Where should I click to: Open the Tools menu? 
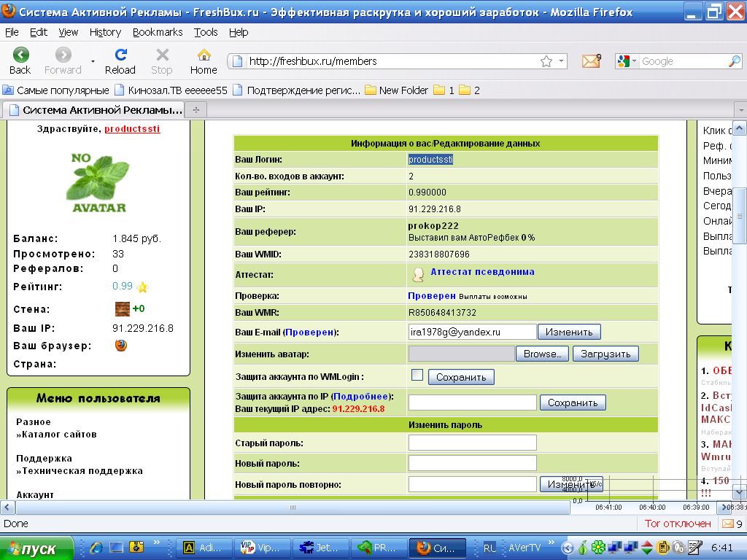pyautogui.click(x=206, y=32)
